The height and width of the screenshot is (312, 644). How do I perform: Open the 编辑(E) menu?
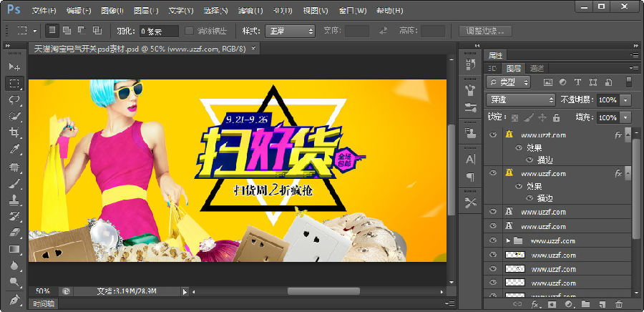point(79,10)
